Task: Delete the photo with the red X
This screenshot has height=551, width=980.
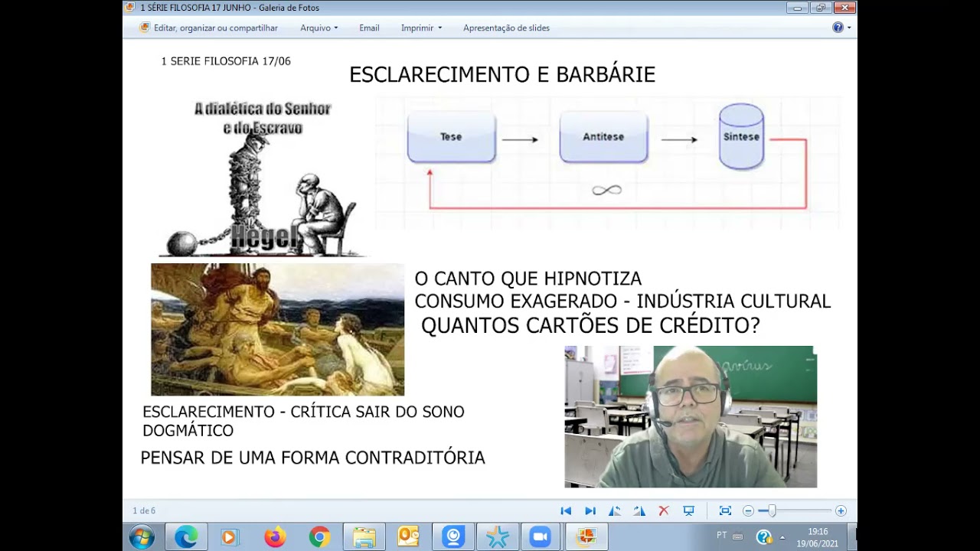Action: 664,510
